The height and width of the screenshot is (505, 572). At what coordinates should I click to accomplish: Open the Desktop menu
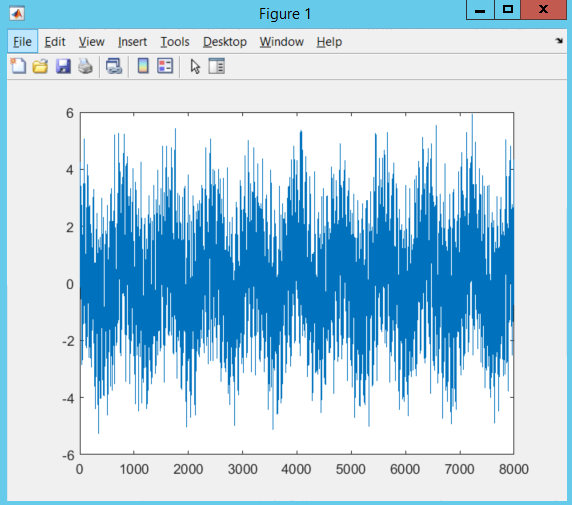pos(225,42)
